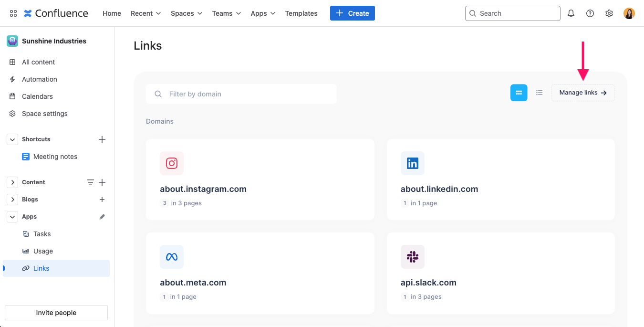Click the notifications bell icon

click(x=571, y=13)
